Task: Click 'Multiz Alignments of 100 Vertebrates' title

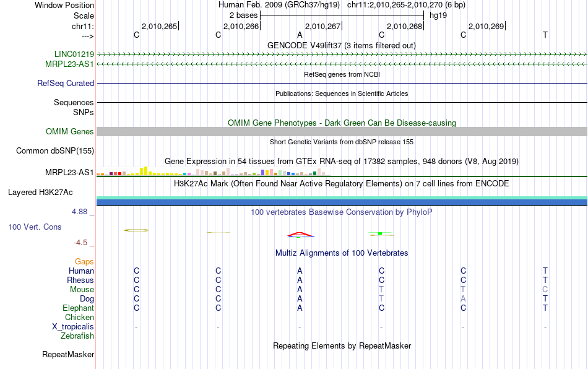Action: pyautogui.click(x=342, y=253)
